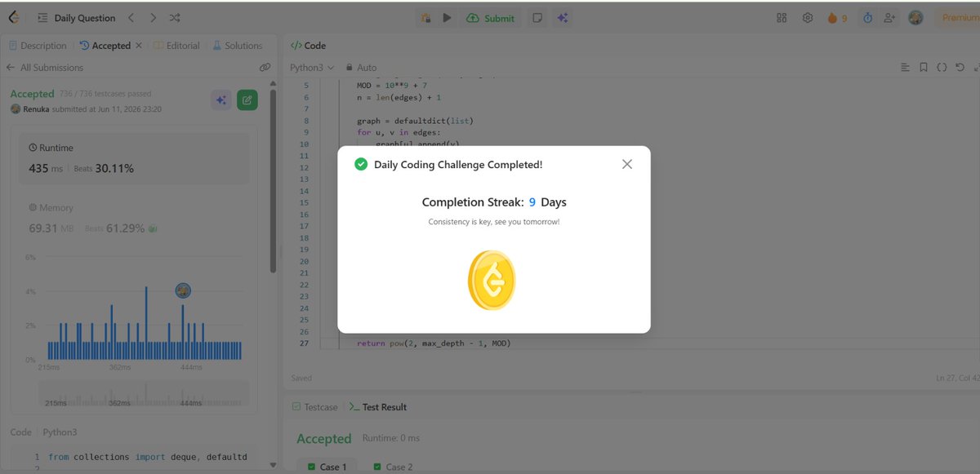The image size is (980, 474).
Task: Go back to All Submissions
Action: point(44,68)
